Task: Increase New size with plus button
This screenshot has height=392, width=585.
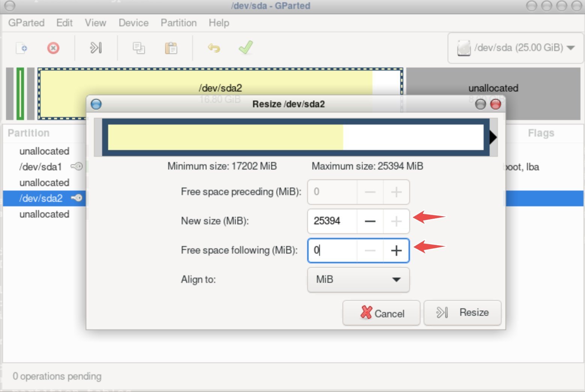Action: (396, 221)
